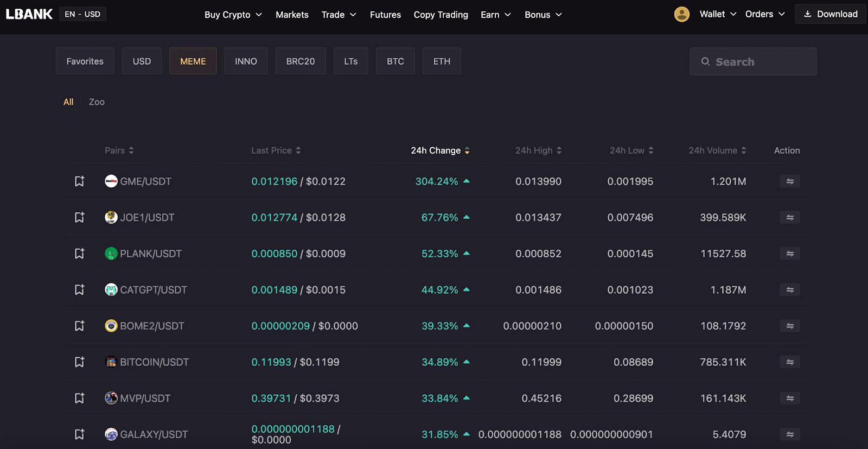Open the user profile avatar
This screenshot has height=449, width=868.
pos(682,14)
